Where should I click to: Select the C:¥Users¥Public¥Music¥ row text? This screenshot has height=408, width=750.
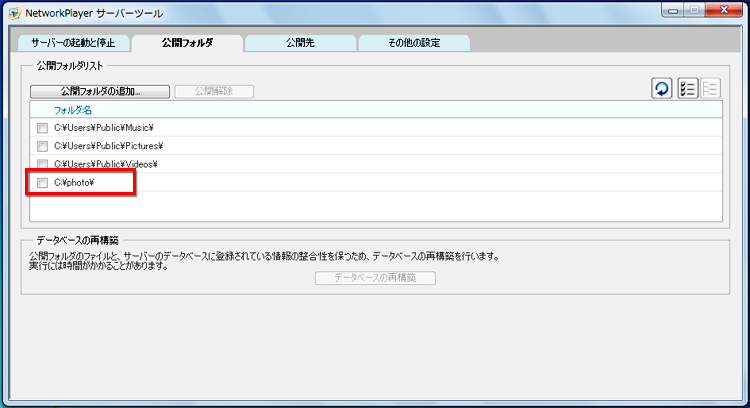[104, 128]
